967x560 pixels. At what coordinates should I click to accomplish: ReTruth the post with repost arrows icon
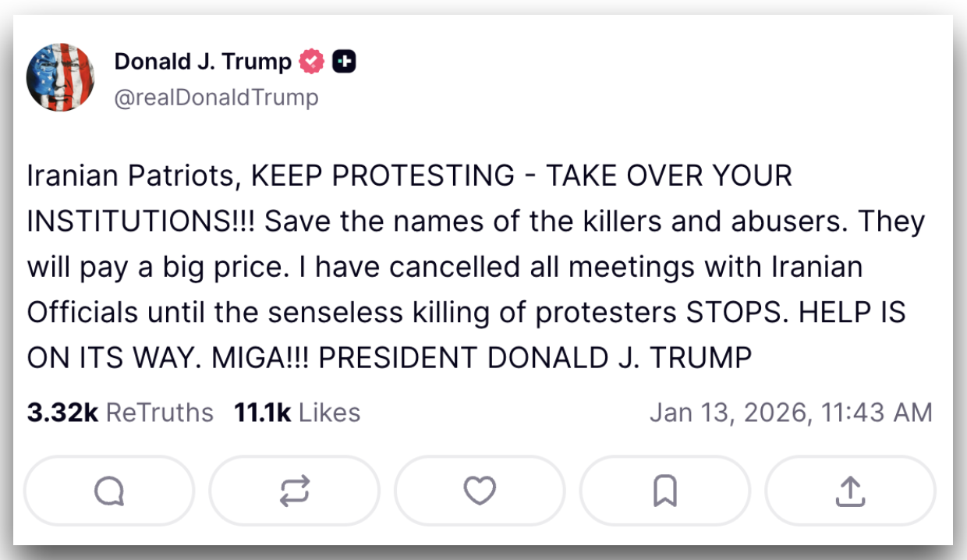294,491
